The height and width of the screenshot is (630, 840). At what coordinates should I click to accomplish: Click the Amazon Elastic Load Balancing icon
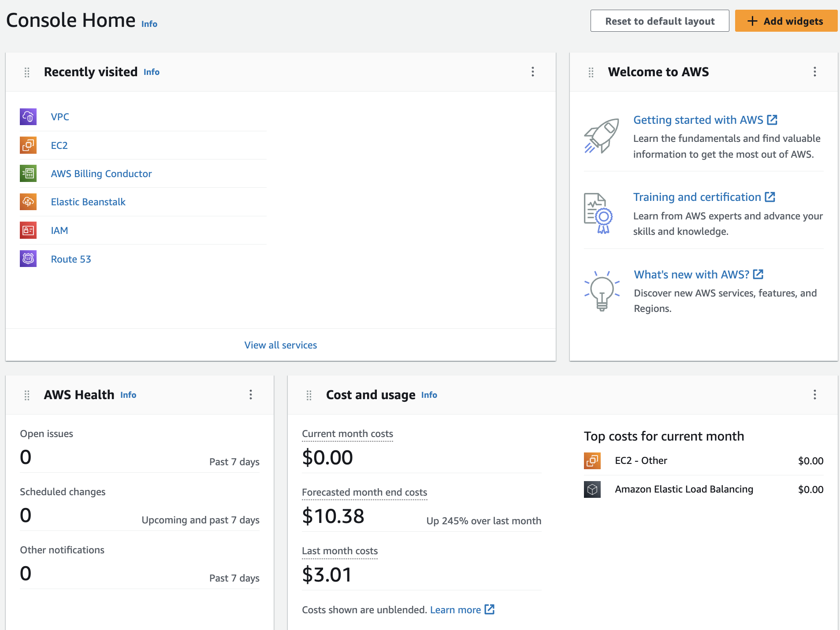pyautogui.click(x=592, y=489)
